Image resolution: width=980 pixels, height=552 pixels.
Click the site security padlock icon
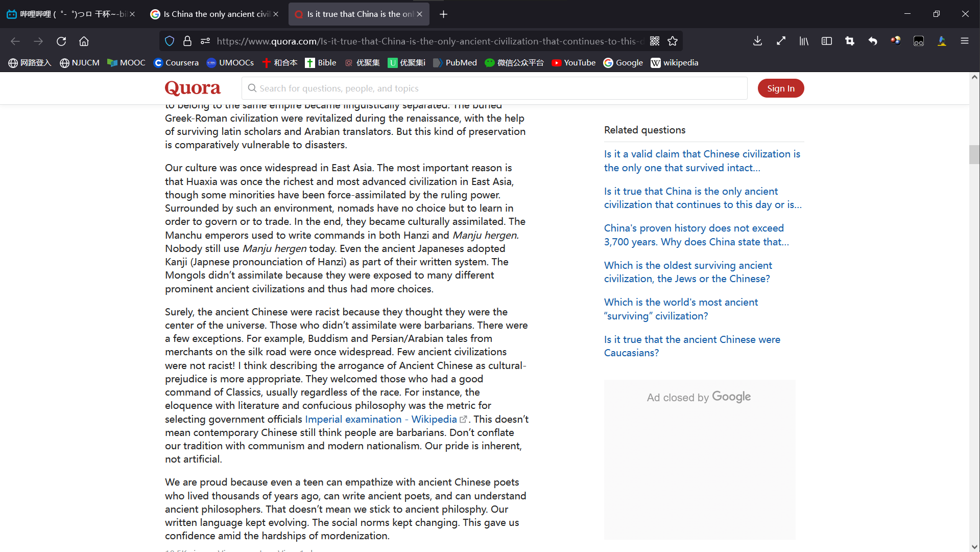coord(187,41)
